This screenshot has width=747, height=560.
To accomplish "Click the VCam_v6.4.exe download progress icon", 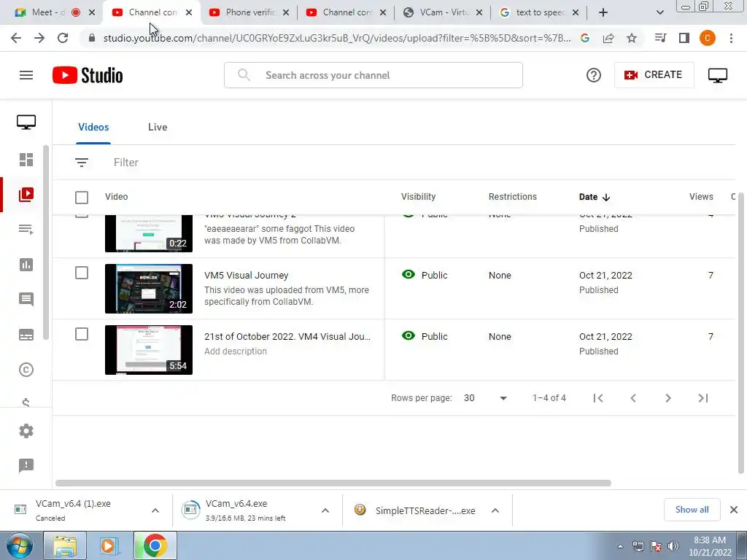I will [x=190, y=510].
